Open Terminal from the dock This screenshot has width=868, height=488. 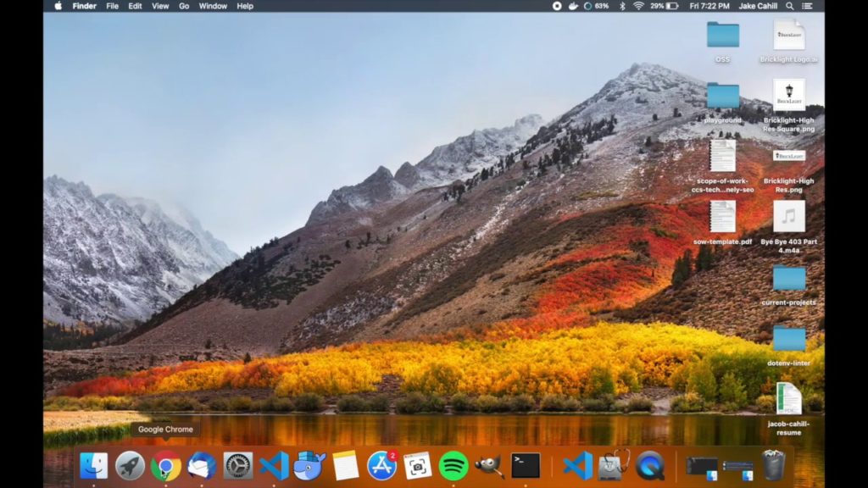[526, 466]
